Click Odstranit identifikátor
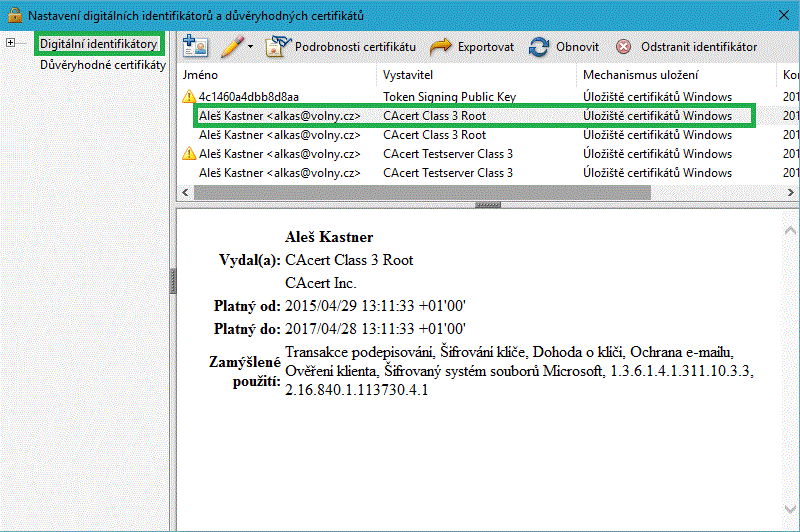 pos(686,46)
